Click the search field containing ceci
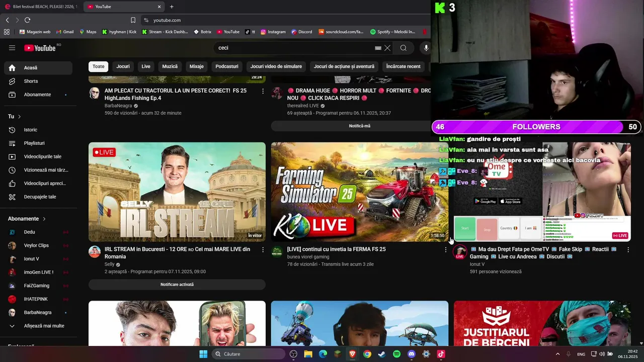Viewport: 644px width, 362px height. 297,48
